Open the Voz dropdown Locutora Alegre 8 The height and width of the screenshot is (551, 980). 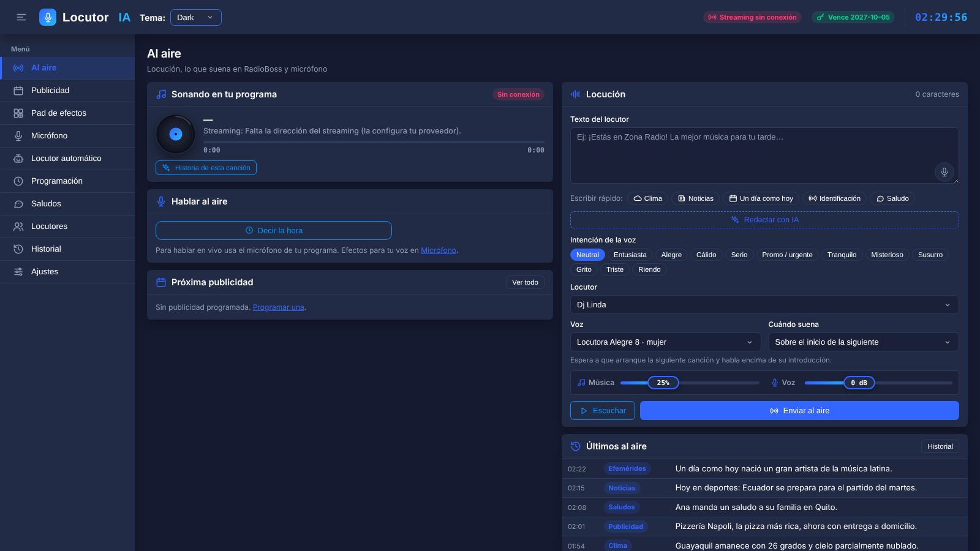click(665, 342)
